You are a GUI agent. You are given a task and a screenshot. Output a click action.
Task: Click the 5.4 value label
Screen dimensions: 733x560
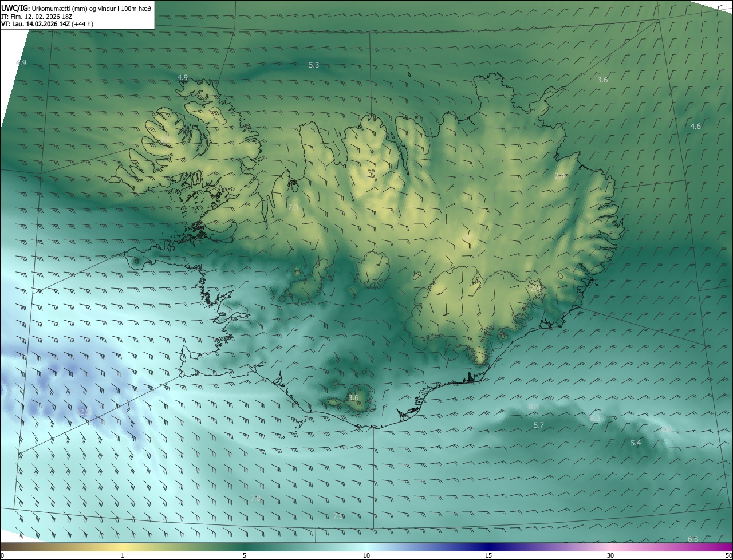pos(636,443)
